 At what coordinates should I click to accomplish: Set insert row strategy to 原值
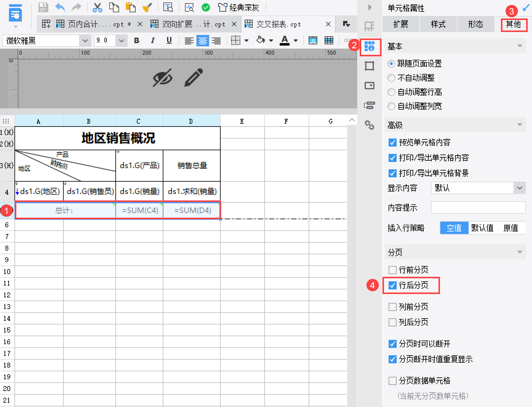(x=511, y=228)
